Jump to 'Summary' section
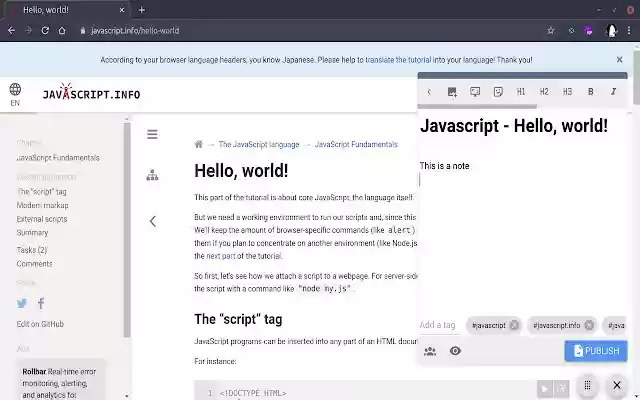Viewport: 640px width, 400px height. tap(32, 233)
